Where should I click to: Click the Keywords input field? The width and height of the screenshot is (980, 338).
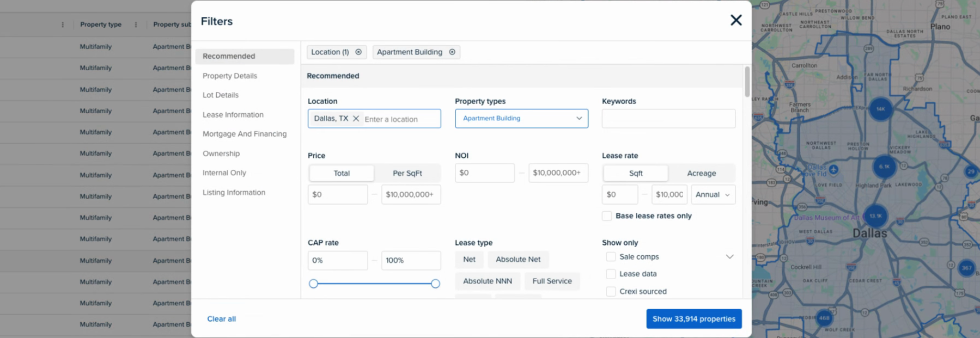click(668, 119)
